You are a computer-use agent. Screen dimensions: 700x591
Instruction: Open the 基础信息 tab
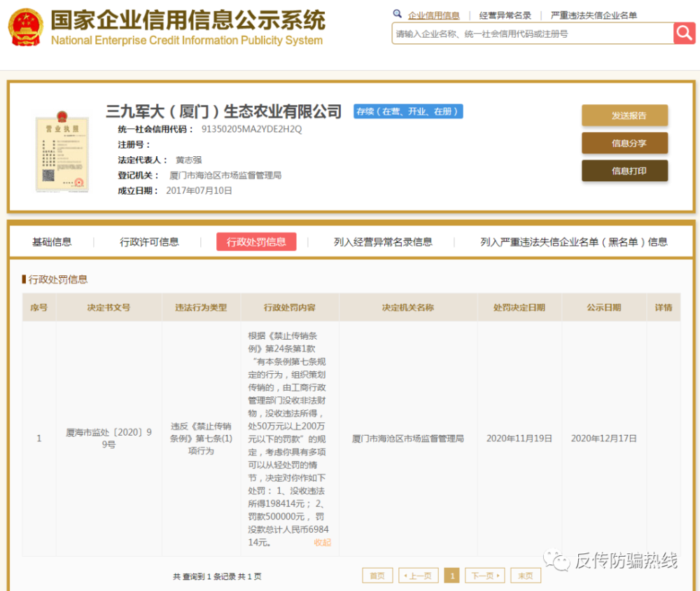point(52,242)
